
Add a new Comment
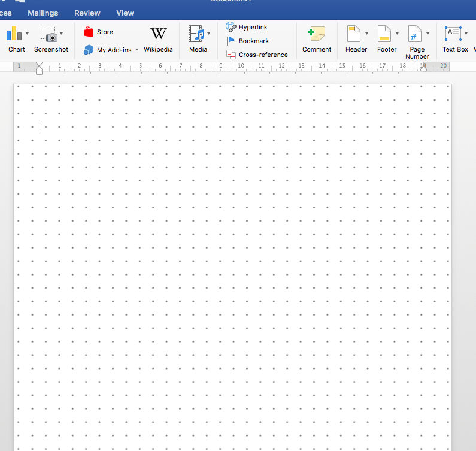(x=317, y=40)
